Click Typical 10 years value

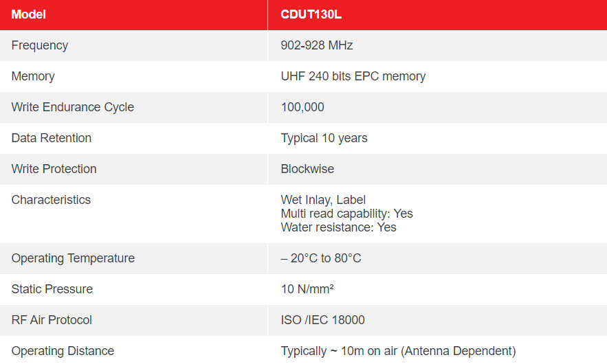pyautogui.click(x=324, y=138)
